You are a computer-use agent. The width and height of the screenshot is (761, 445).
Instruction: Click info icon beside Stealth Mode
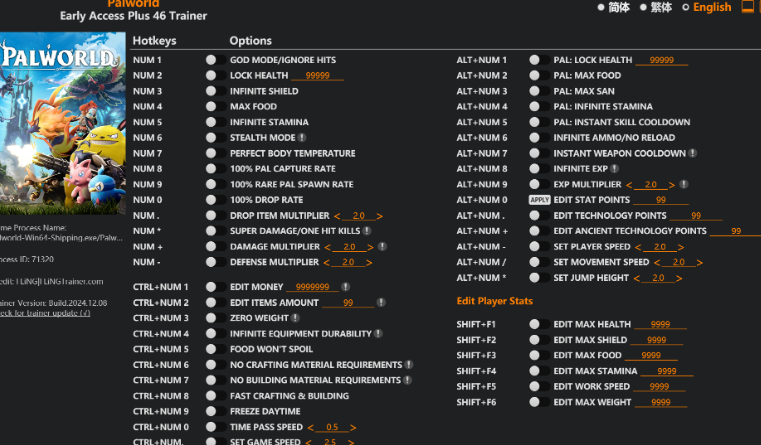(302, 138)
